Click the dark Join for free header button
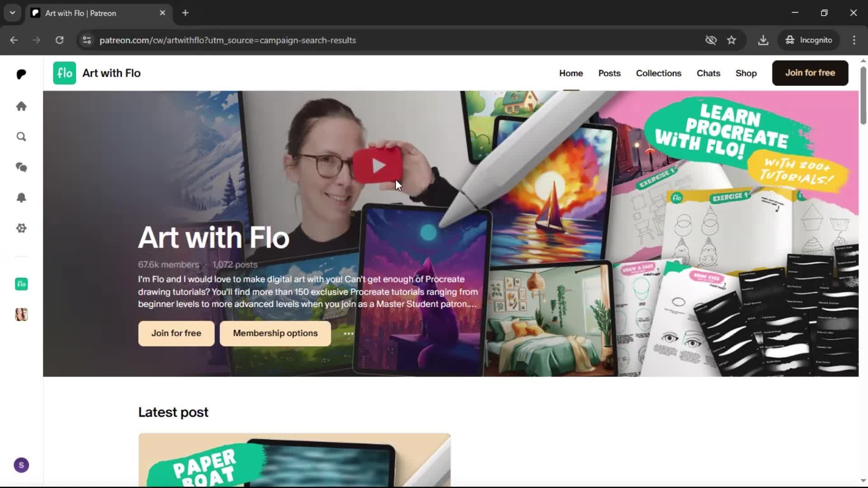The height and width of the screenshot is (488, 868). (x=810, y=73)
